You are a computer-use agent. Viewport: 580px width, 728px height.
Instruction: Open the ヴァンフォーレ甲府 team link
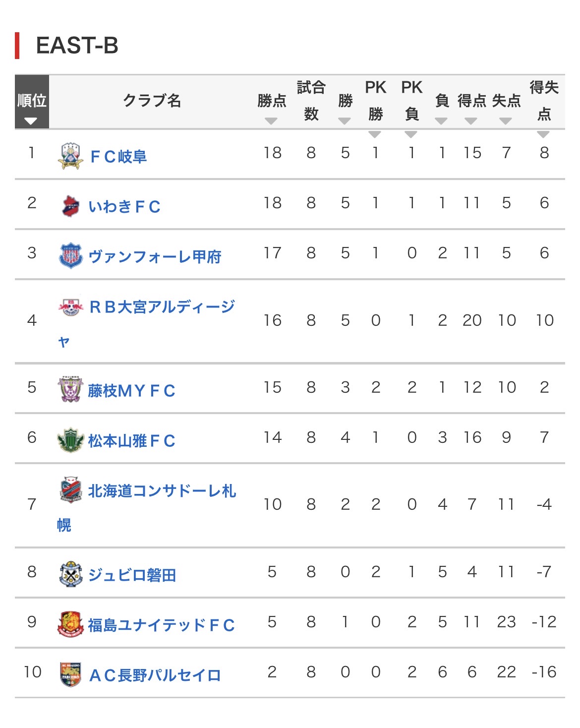point(155,256)
